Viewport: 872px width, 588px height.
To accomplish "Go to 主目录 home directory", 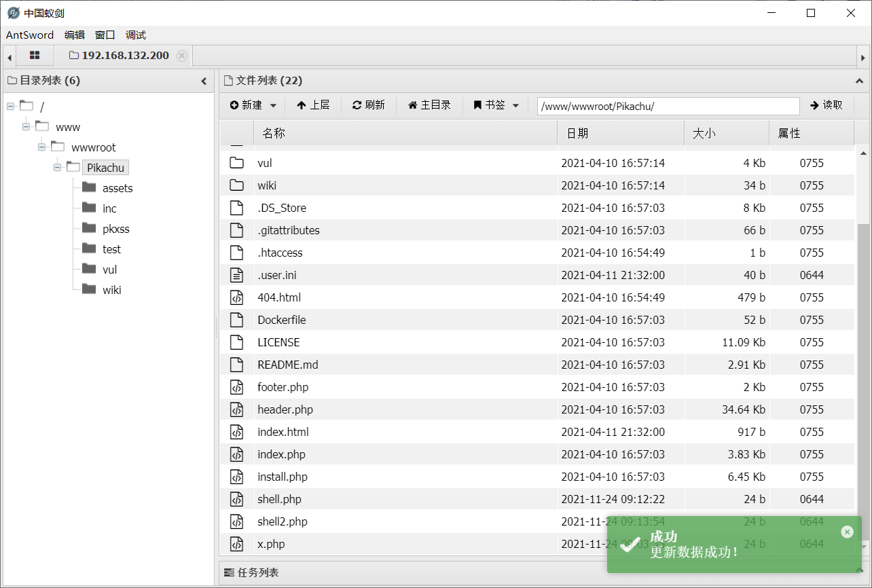I will (429, 105).
